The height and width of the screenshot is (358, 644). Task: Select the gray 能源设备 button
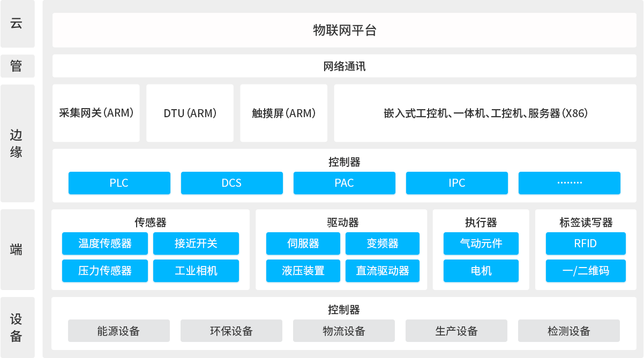point(118,331)
